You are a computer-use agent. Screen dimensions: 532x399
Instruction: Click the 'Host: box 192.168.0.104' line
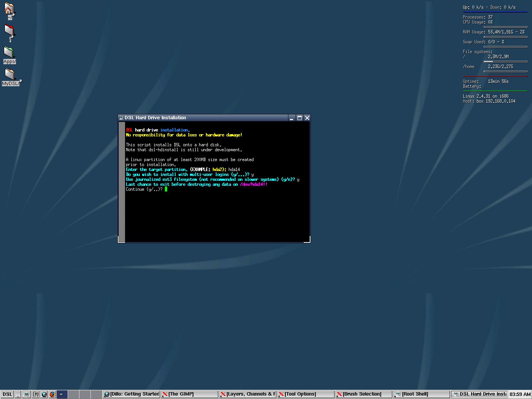click(x=489, y=101)
